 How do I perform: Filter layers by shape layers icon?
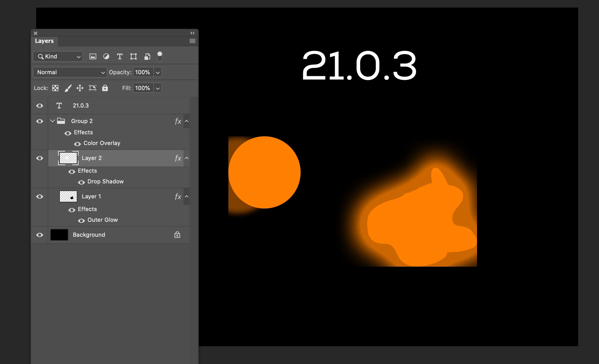point(133,56)
